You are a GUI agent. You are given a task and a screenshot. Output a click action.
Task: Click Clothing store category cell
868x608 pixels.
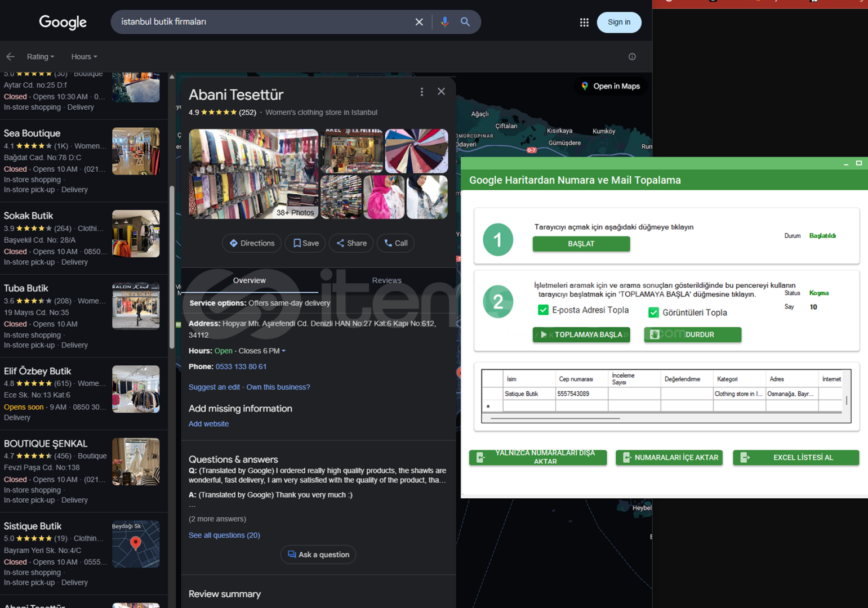(739, 394)
